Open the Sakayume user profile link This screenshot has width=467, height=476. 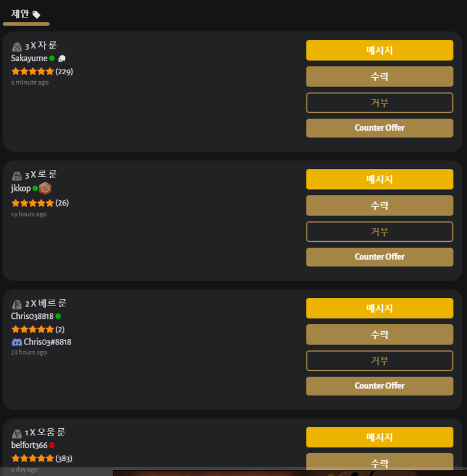[x=29, y=58]
